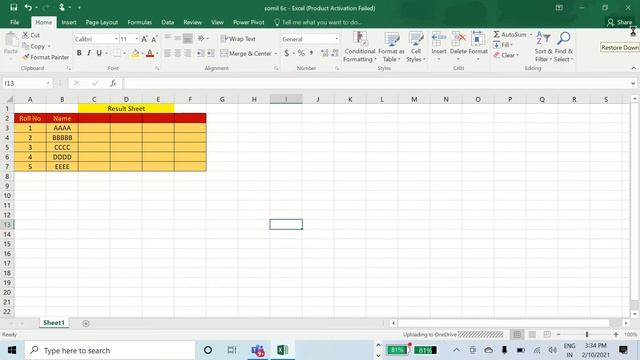Viewport: 640px width, 360px height.
Task: Apply accounting dollar format
Action: 287,53
